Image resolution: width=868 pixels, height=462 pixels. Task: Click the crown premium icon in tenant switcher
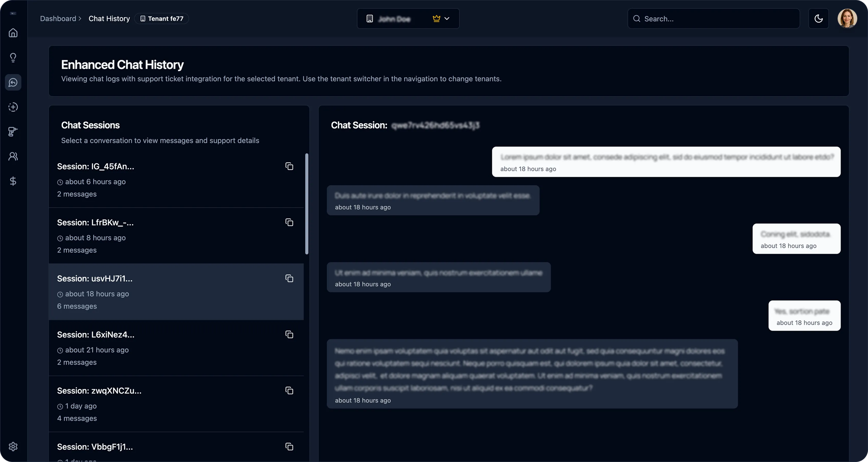coord(436,19)
